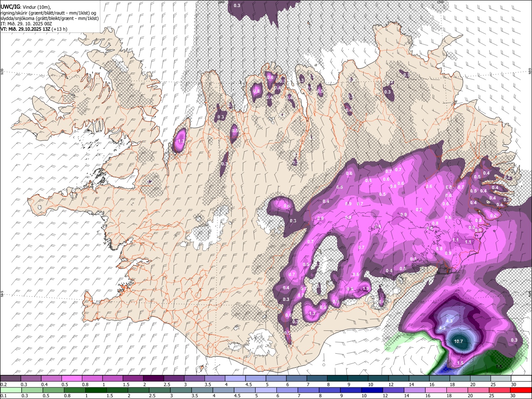Pick the darkest green 1 swatch in rain scale
Screen dimensions: 532x399
click(x=96, y=390)
